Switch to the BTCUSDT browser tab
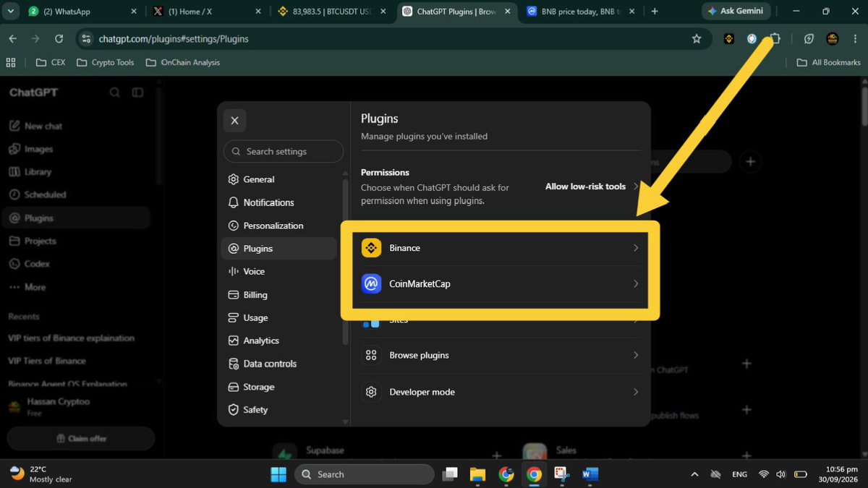868x488 pixels. [331, 12]
